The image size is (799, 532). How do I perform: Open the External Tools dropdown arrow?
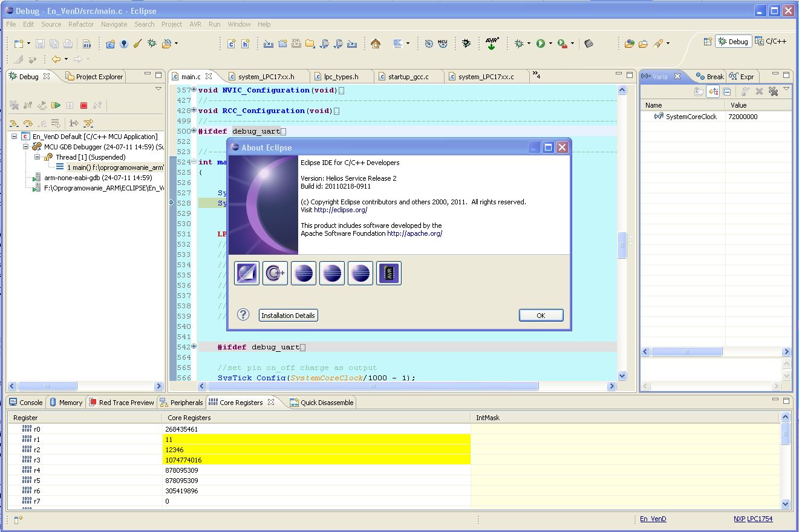coord(572,44)
